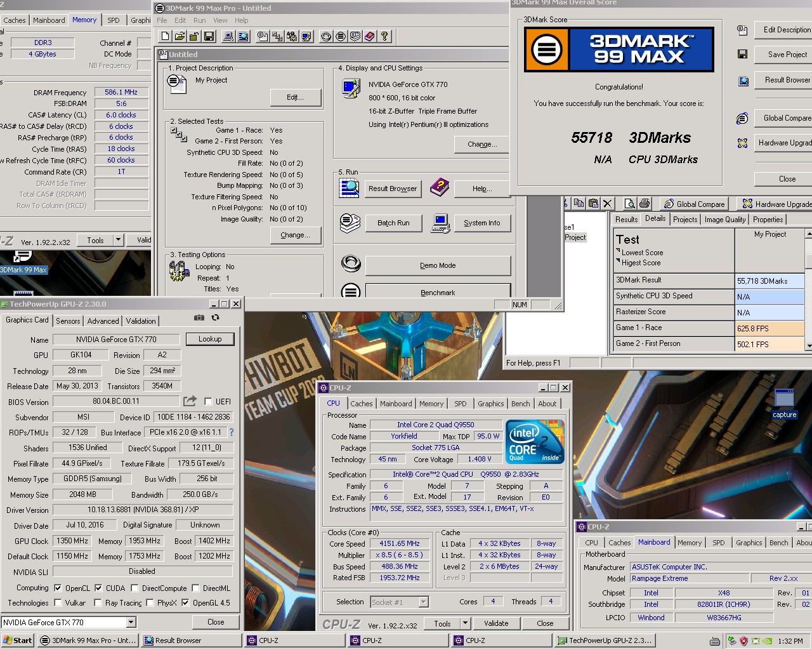Toggle the CUDA checkbox
This screenshot has height=650, width=812.
coord(98,588)
